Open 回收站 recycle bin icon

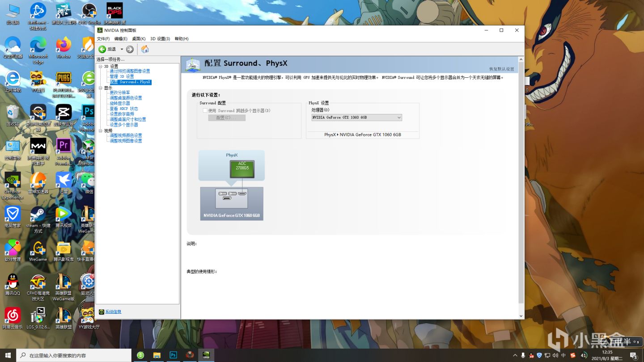tap(13, 115)
